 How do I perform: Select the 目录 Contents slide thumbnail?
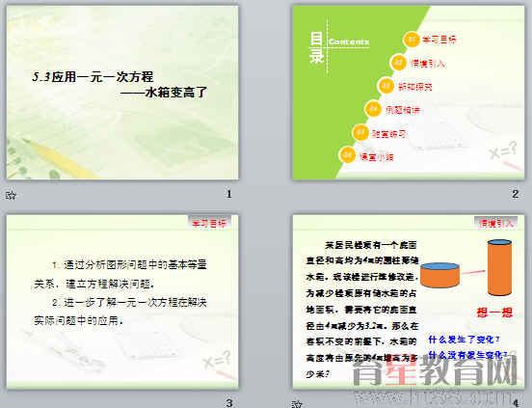coord(409,93)
